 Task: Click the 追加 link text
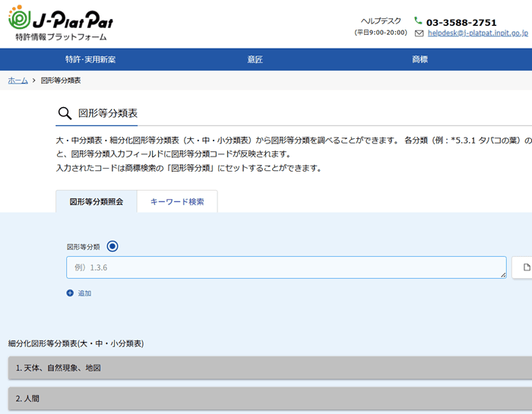click(84, 293)
